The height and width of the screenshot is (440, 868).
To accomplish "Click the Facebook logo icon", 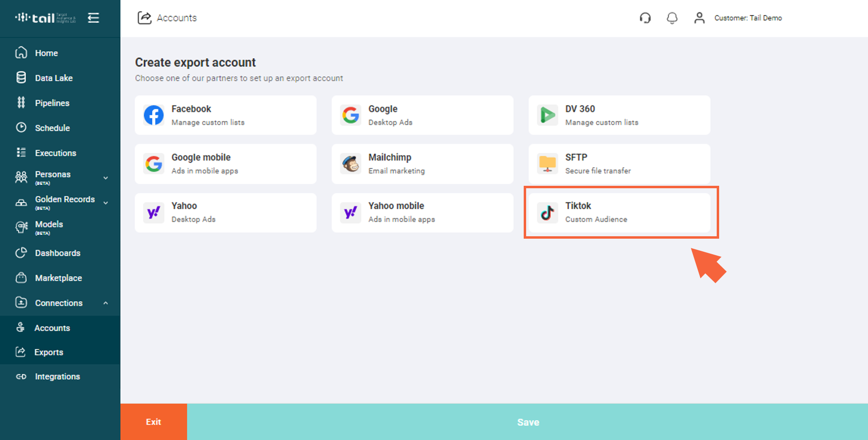I will 154,115.
